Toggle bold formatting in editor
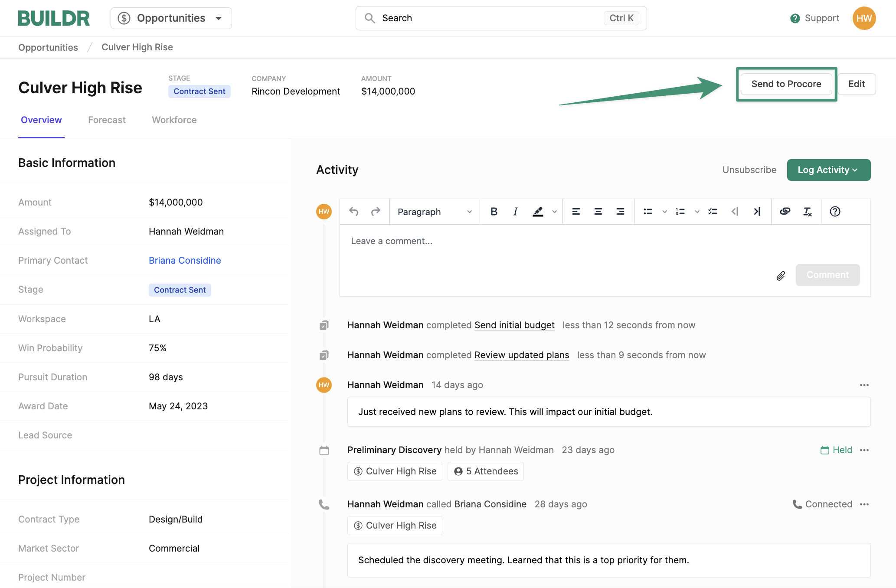Viewport: 896px width, 588px height. pyautogui.click(x=494, y=212)
